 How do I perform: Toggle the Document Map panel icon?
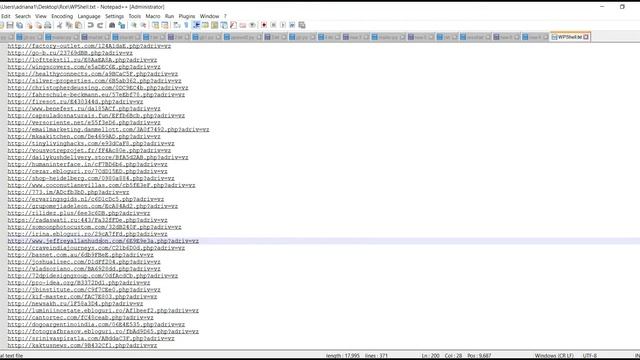[x=214, y=25]
